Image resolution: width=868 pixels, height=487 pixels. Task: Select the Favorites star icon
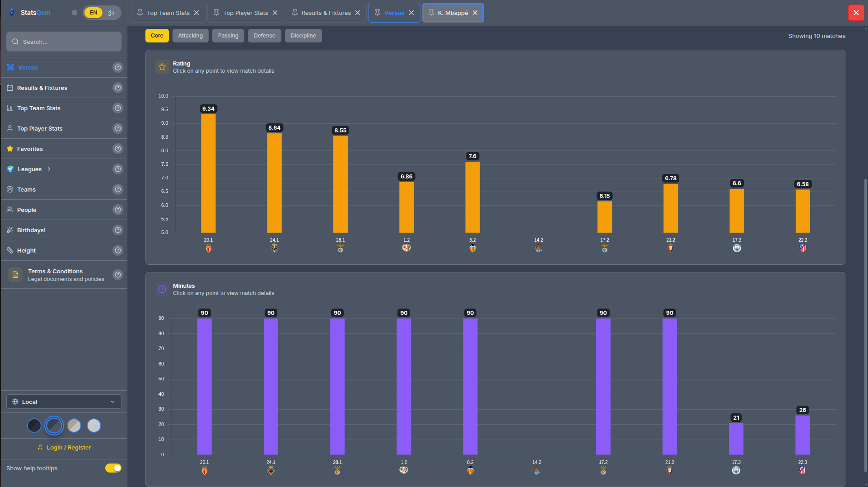[x=9, y=149]
